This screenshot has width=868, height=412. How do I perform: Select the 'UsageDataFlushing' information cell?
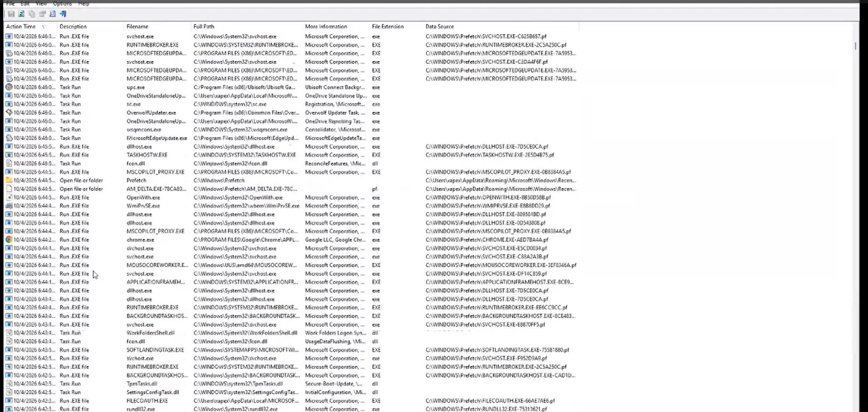335,341
